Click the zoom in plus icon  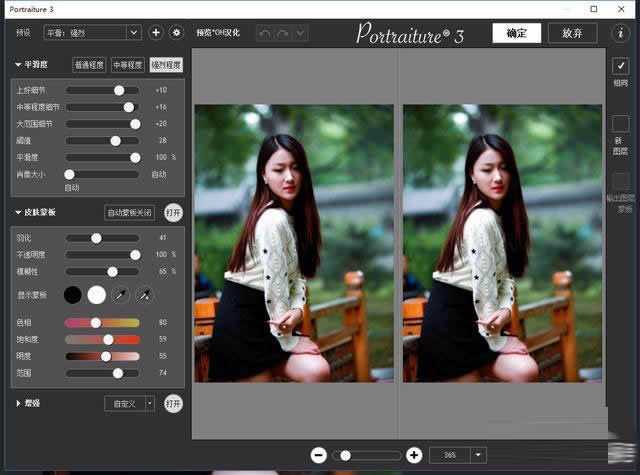pyautogui.click(x=414, y=455)
